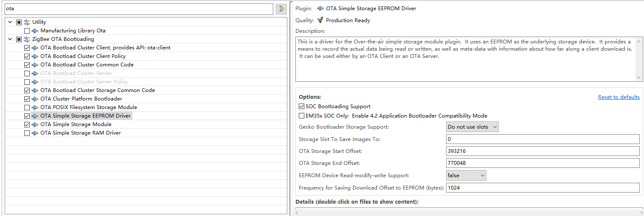This screenshot has width=644, height=216.
Task: Click the Utility category group icon
Action: tap(27, 22)
